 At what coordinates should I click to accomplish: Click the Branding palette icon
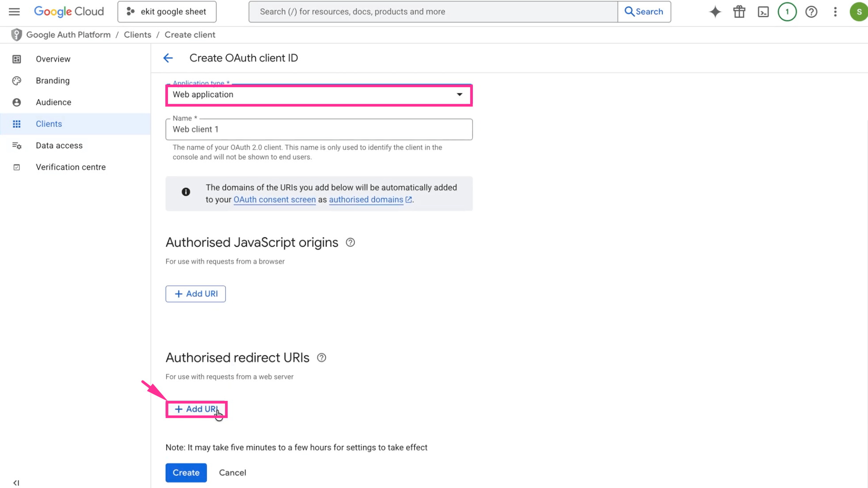(17, 81)
